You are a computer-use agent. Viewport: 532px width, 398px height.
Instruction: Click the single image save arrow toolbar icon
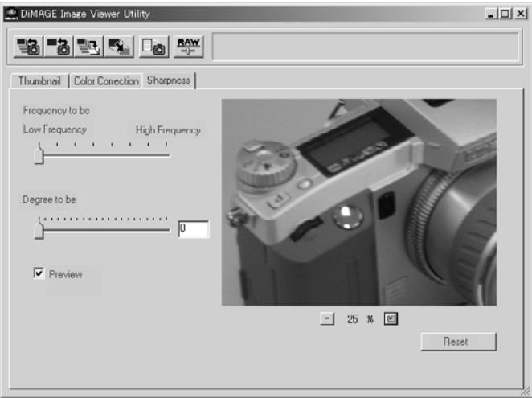click(x=119, y=46)
